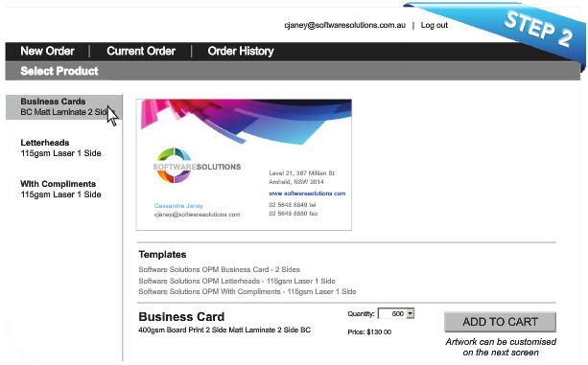
Task: Click the Cassandra Janey name on card
Action: tap(178, 206)
